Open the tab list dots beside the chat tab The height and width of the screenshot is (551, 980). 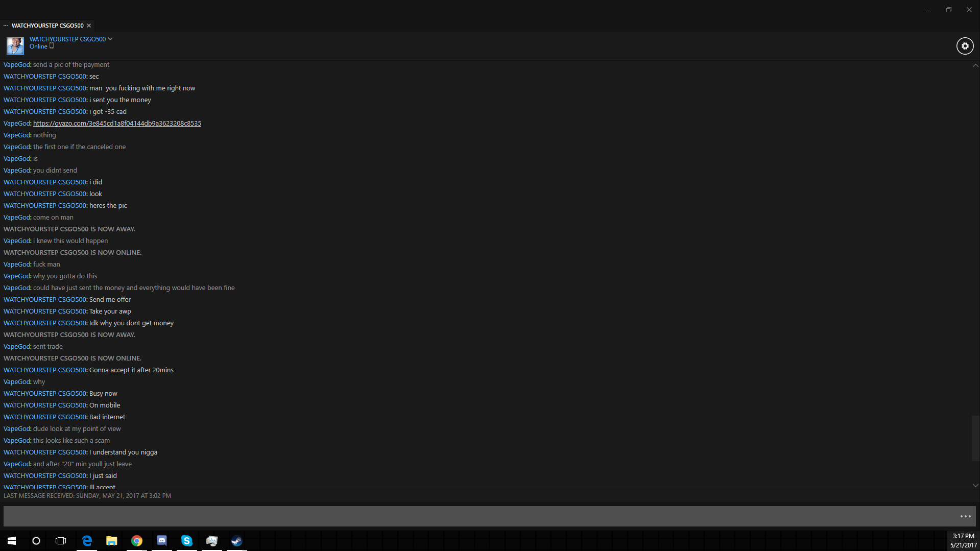coord(6,26)
